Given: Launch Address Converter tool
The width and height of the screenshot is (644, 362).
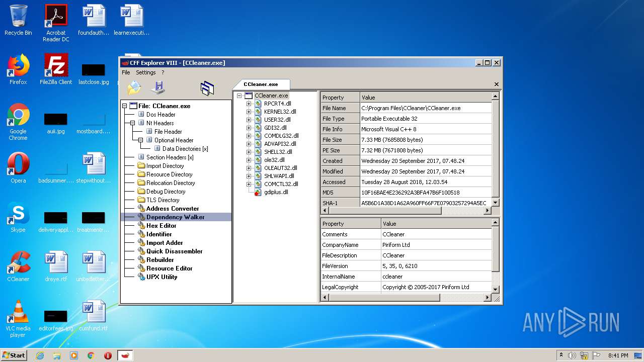Looking at the screenshot, I should 173,209.
